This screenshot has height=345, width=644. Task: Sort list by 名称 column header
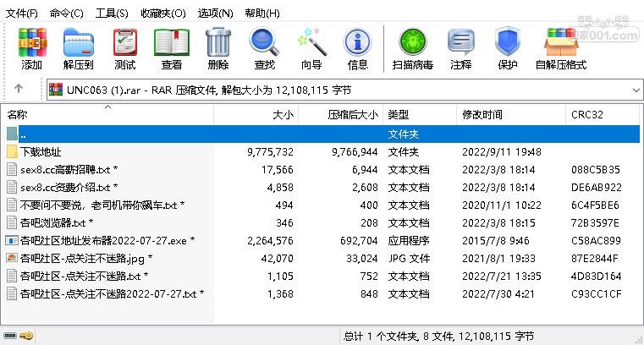pos(108,115)
